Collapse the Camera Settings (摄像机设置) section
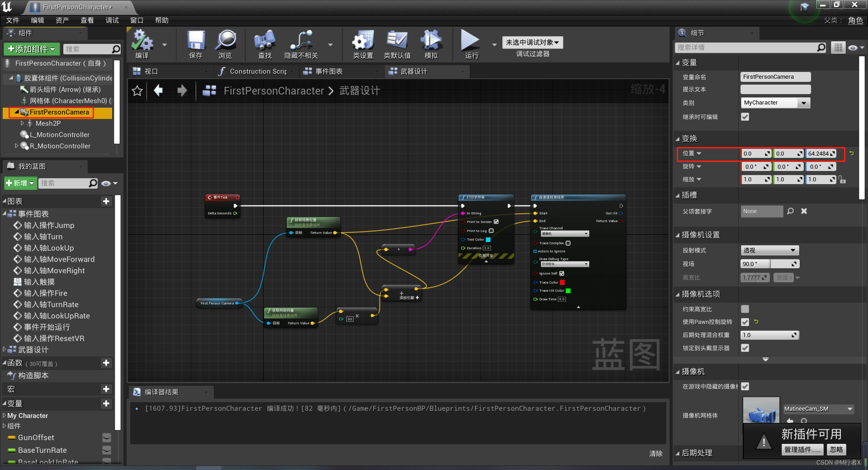This screenshot has height=470, width=868. coord(678,235)
